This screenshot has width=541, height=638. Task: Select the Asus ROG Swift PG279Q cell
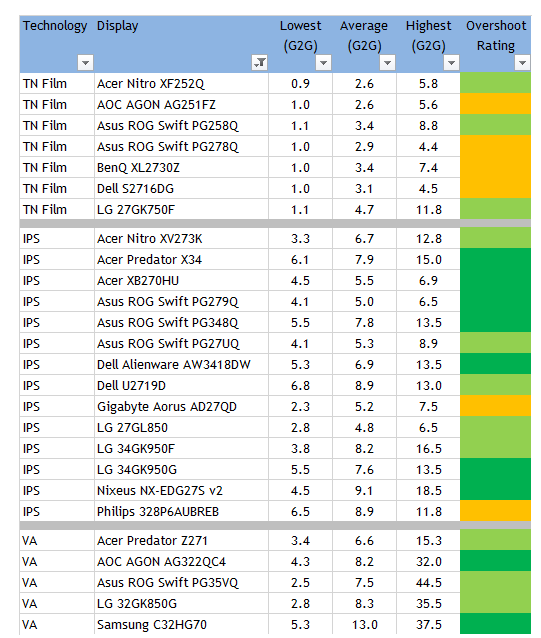181,302
